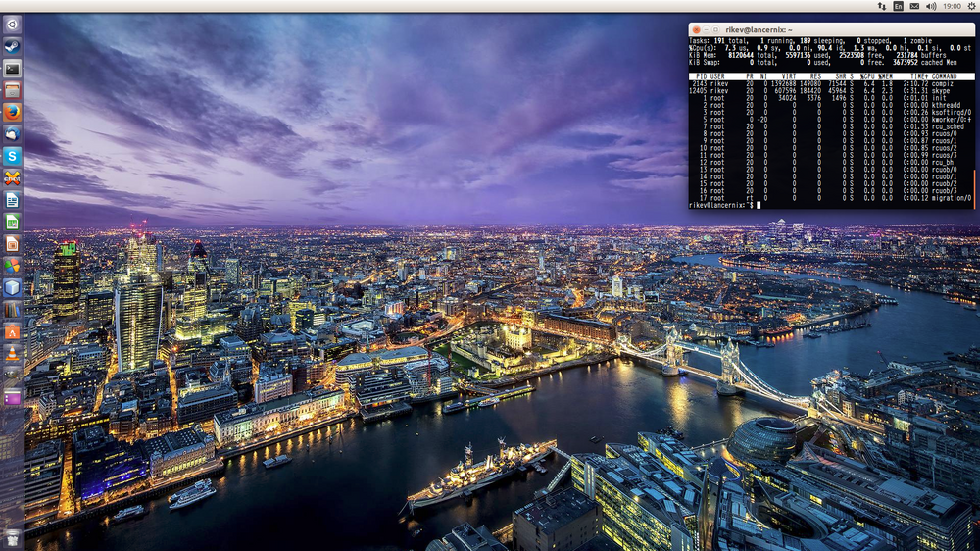Launch the colorful four-petal app icon

pos(12,266)
